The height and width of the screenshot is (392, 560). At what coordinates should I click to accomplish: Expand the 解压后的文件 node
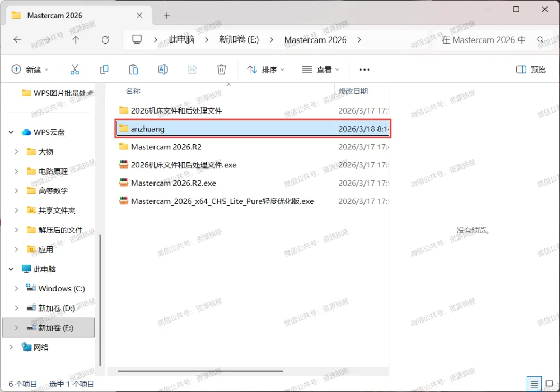click(x=16, y=230)
